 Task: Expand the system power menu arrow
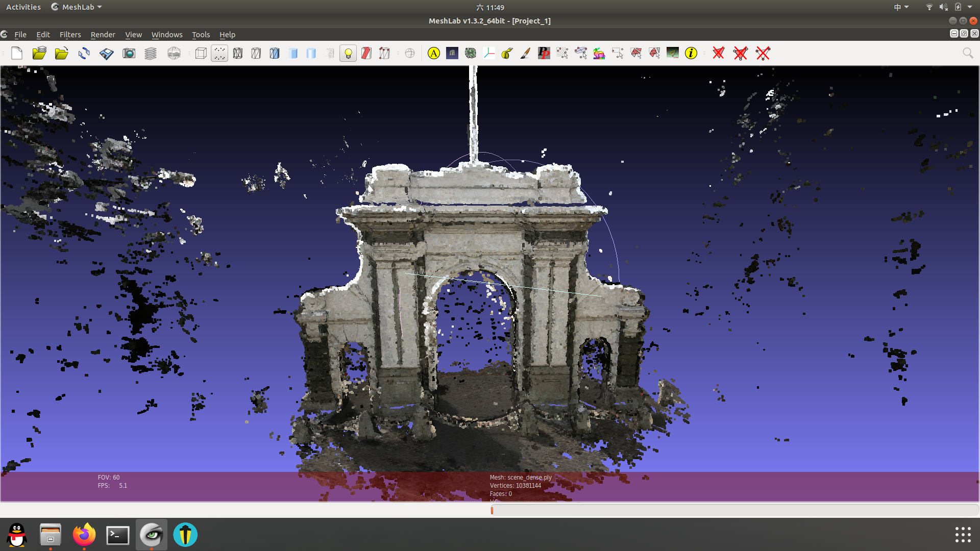[970, 7]
